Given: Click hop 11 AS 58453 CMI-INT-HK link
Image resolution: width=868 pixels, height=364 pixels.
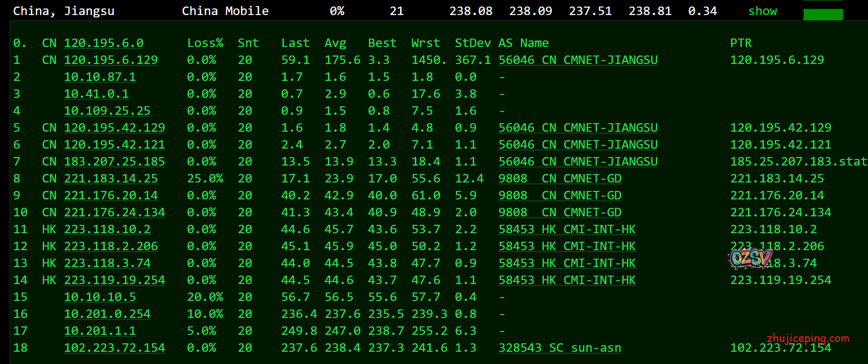Looking at the screenshot, I should tap(566, 229).
